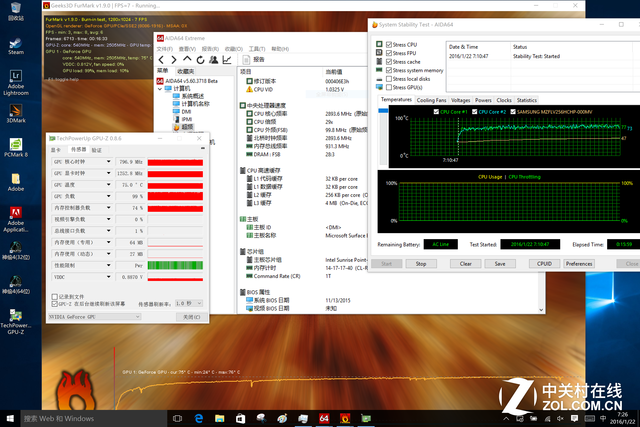Collapse the 计算机 tree node
This screenshot has width=640, height=427.
click(160, 89)
